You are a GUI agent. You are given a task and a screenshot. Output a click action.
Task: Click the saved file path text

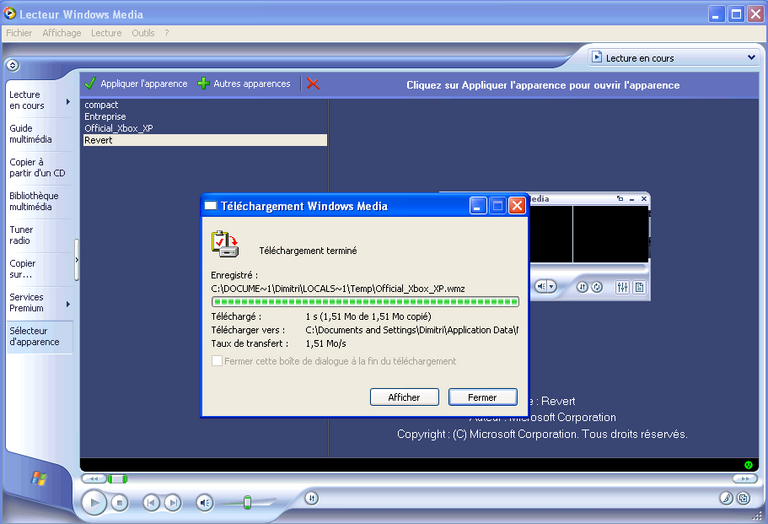coord(338,288)
